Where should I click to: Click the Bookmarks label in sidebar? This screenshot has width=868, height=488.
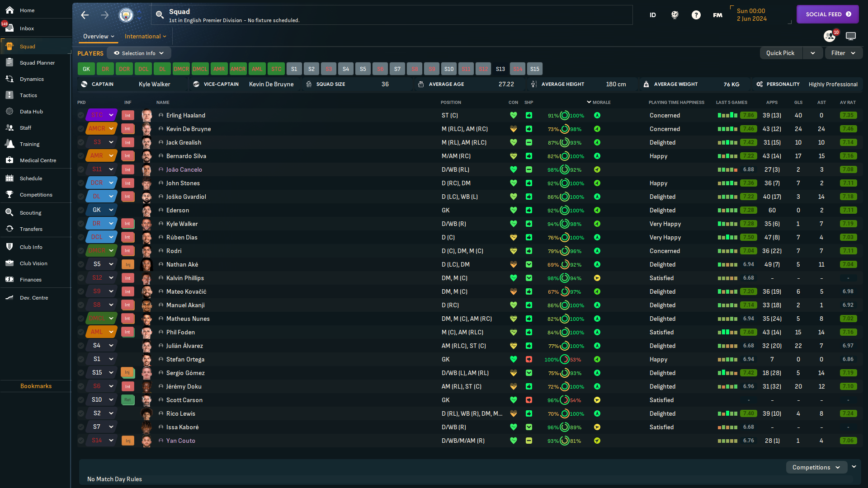click(36, 386)
